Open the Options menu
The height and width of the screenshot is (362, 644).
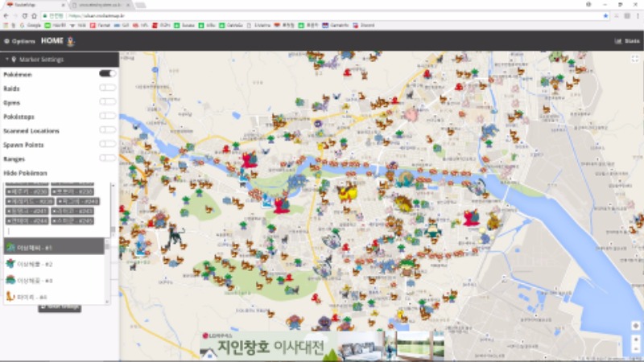(19, 41)
